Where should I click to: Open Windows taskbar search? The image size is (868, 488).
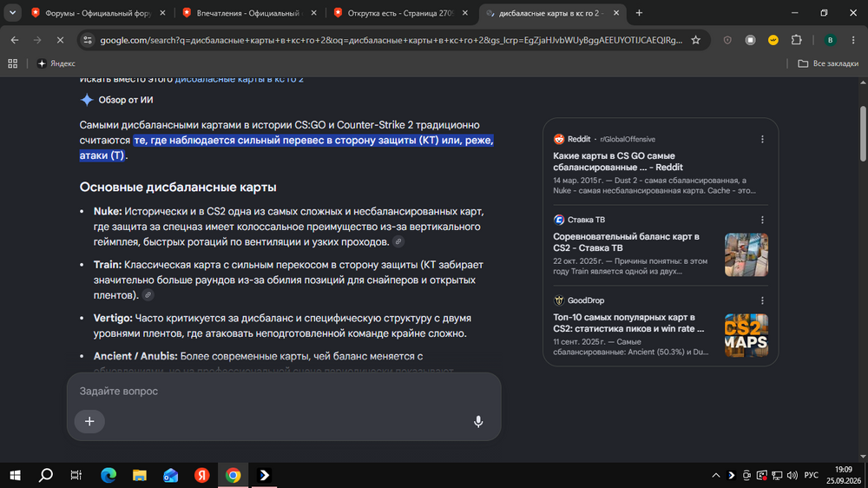tap(46, 475)
